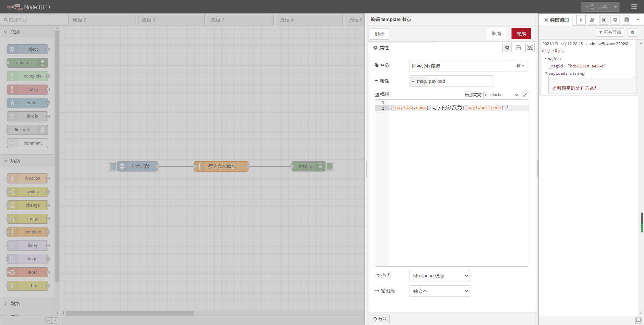The image size is (644, 325).
Task: Open the mustache syntax highlight dropdown
Action: coord(501,95)
